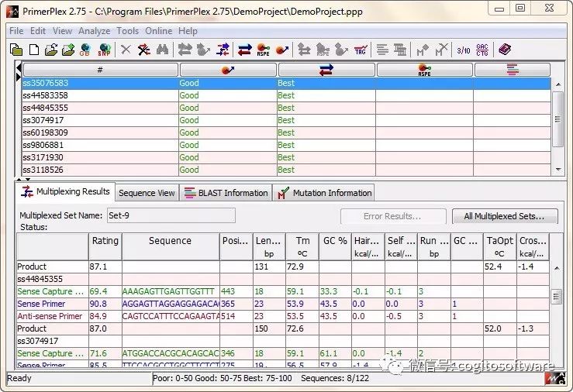Click the Tm column header
Screen dimensions: 573x392
(x=302, y=246)
